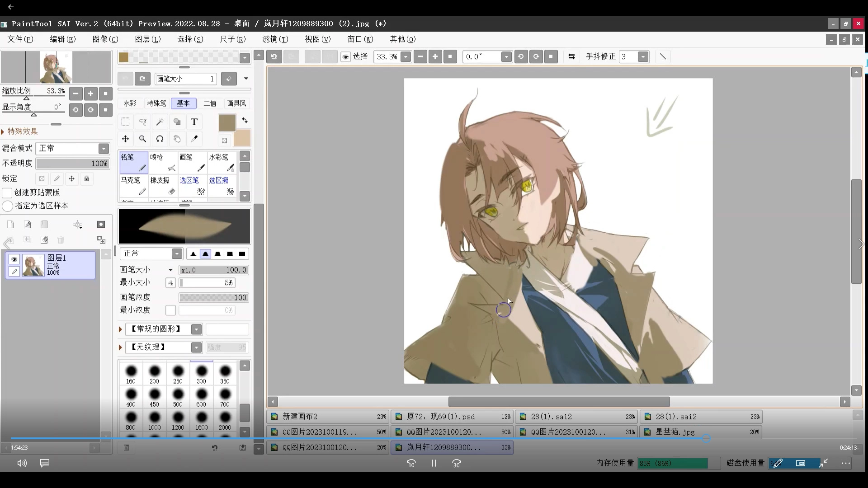Screen dimensions: 868x488
Task: Select the move layer tool
Action: 125,139
